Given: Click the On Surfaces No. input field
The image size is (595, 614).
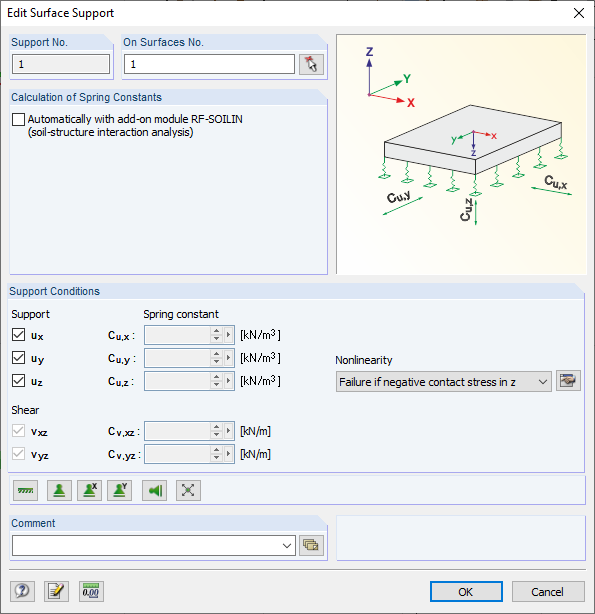Looking at the screenshot, I should tap(209, 64).
